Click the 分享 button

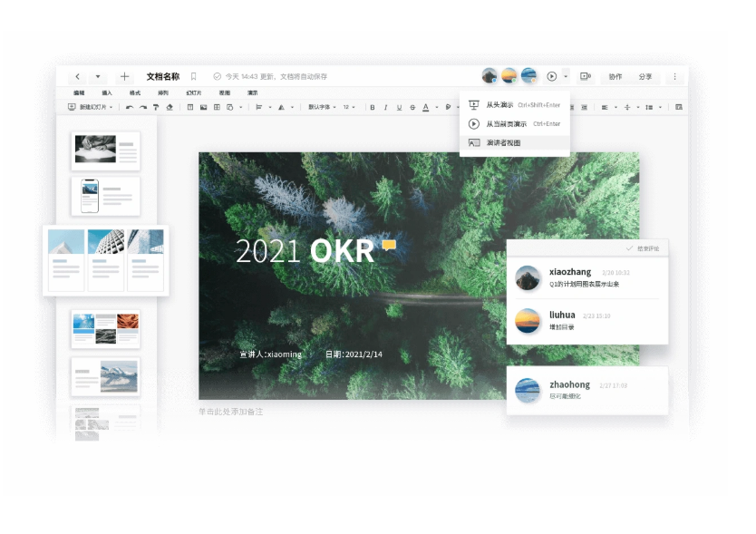645,77
